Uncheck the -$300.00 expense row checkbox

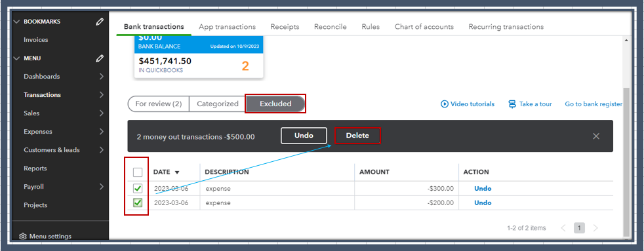pos(138,189)
